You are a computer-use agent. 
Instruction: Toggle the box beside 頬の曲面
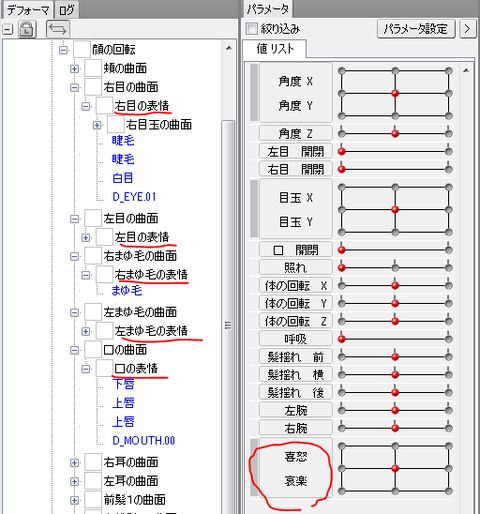pyautogui.click(x=93, y=68)
